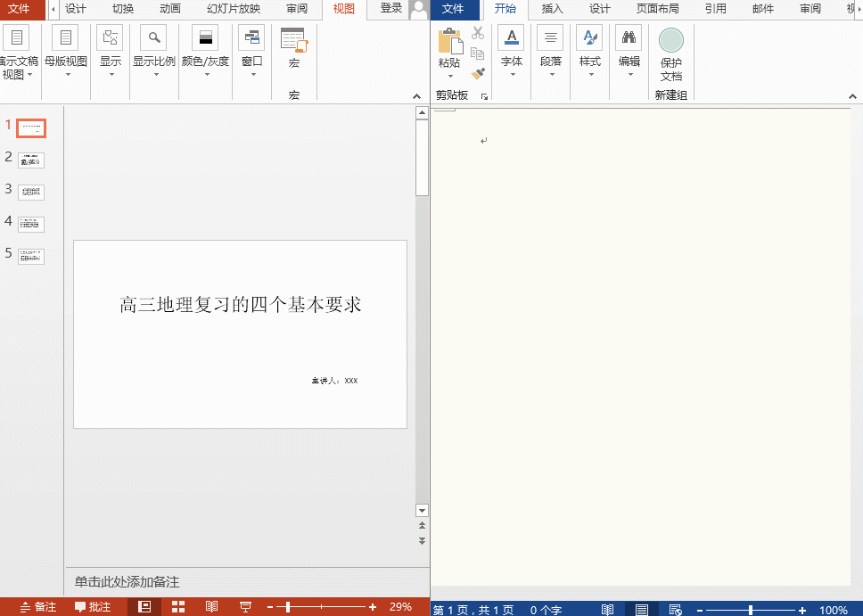Click the slide title 高三地理复习的四个基本要求
Viewport: 863px width, 616px height.
pyautogui.click(x=241, y=304)
